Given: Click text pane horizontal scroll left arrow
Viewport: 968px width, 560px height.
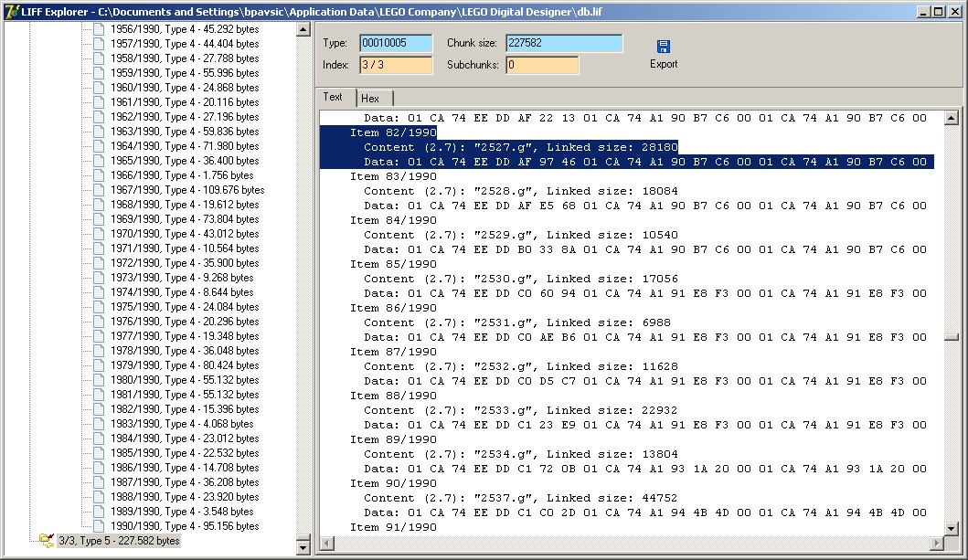Looking at the screenshot, I should [327, 543].
